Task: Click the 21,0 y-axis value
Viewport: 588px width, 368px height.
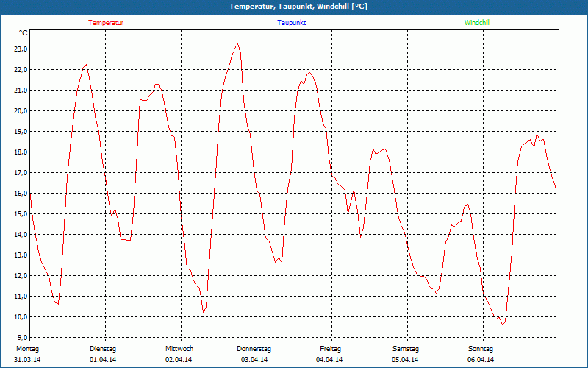Action: point(21,90)
